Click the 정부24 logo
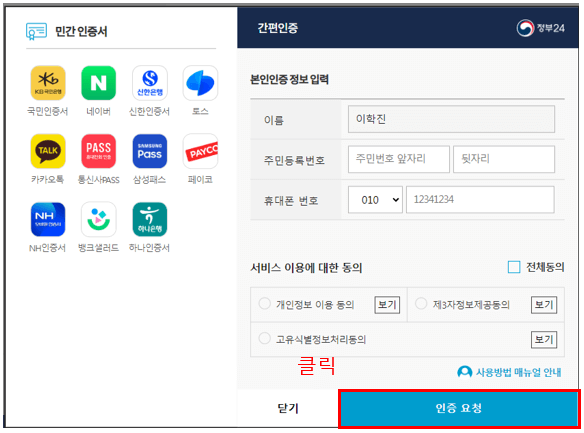 pos(540,28)
